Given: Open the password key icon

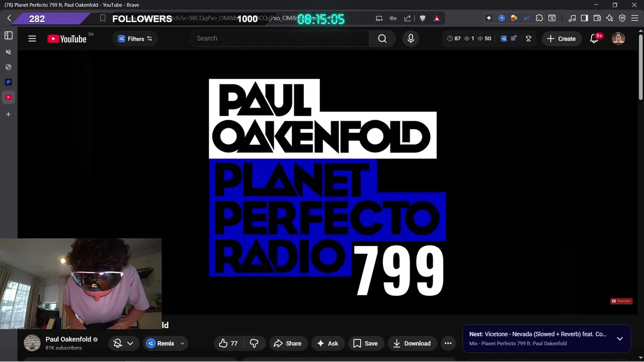Looking at the screenshot, I should (x=393, y=18).
